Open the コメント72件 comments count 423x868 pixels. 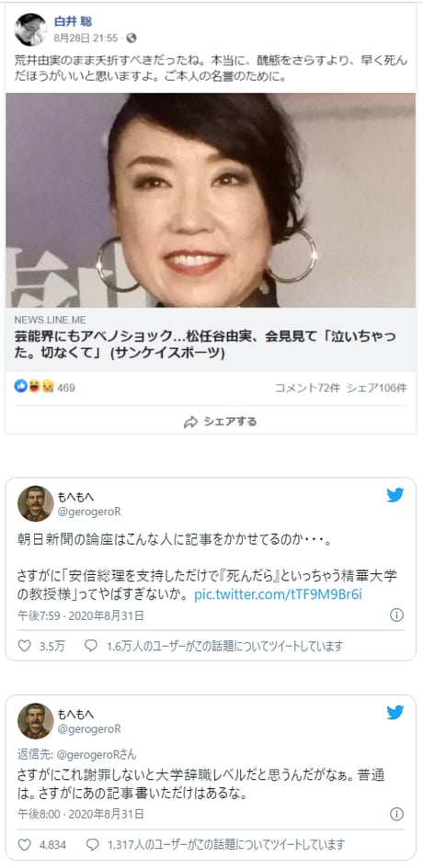(x=308, y=388)
